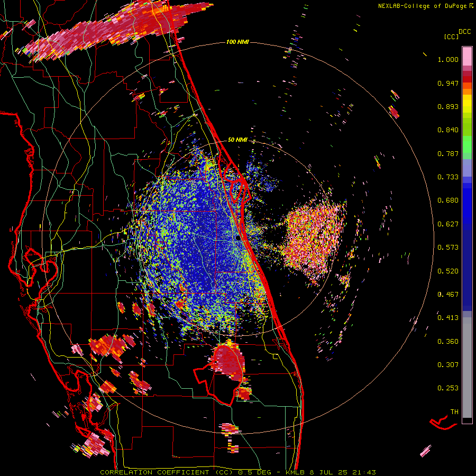Click the 100 NMI range ring label

(x=237, y=42)
